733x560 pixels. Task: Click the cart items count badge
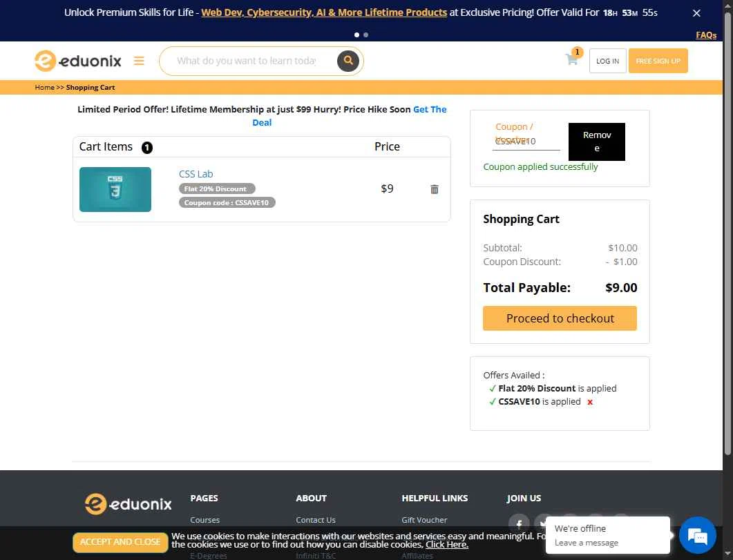(x=146, y=148)
